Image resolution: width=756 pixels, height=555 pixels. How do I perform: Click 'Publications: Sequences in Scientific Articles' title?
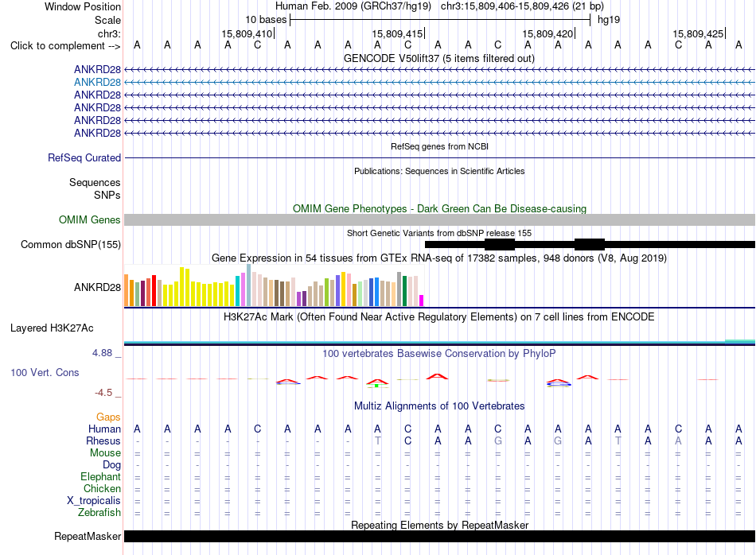[439, 171]
